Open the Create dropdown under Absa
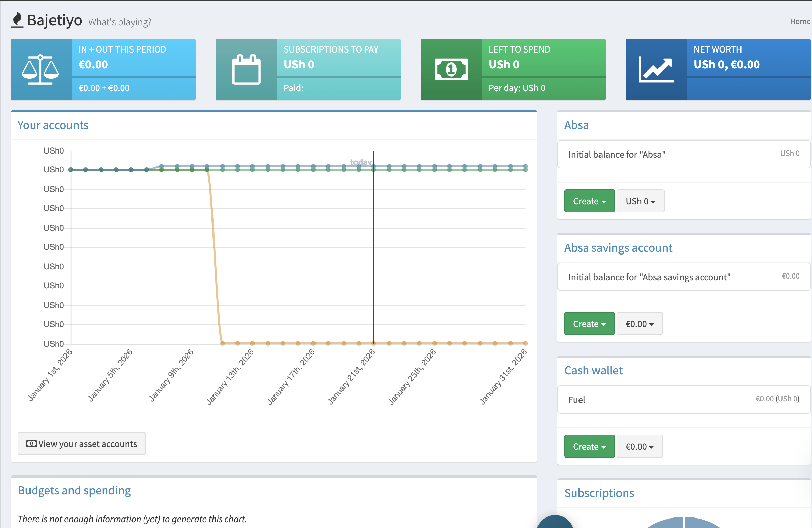812x528 pixels. coord(589,201)
